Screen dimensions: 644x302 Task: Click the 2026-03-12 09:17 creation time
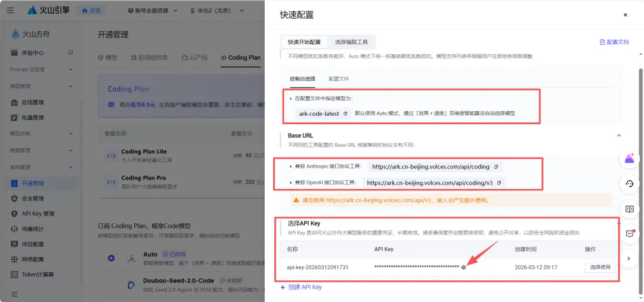[535, 267]
